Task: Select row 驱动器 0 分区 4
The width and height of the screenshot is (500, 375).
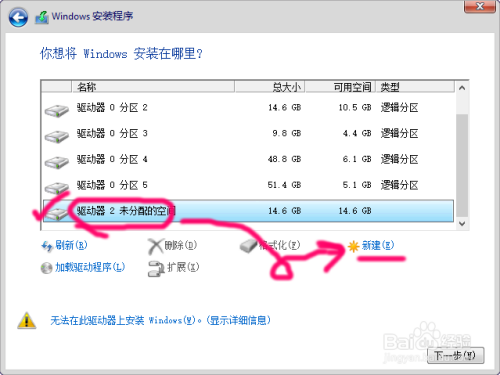Action: [248, 159]
